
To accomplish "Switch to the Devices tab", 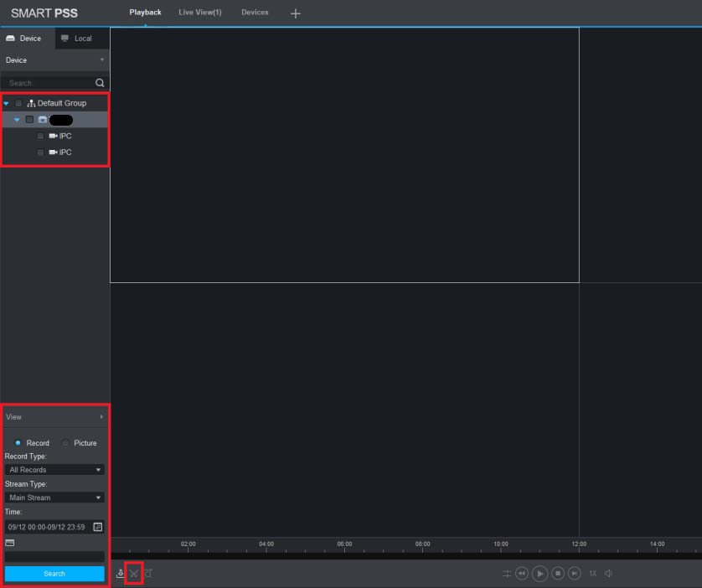I will click(x=255, y=13).
